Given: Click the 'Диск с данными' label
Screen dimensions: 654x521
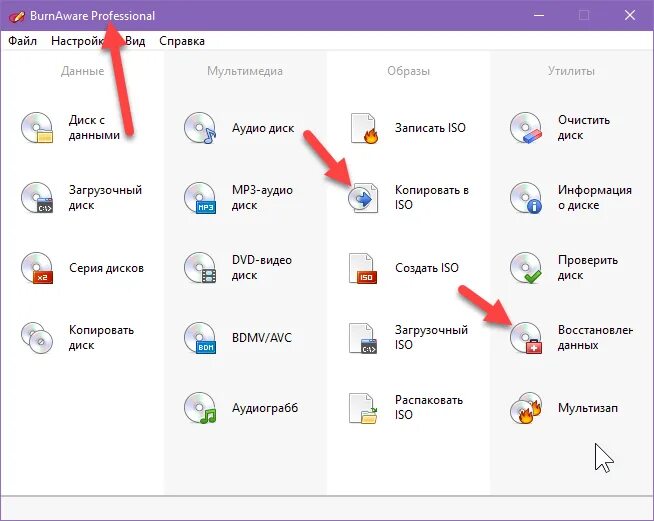Looking at the screenshot, I should (94, 128).
